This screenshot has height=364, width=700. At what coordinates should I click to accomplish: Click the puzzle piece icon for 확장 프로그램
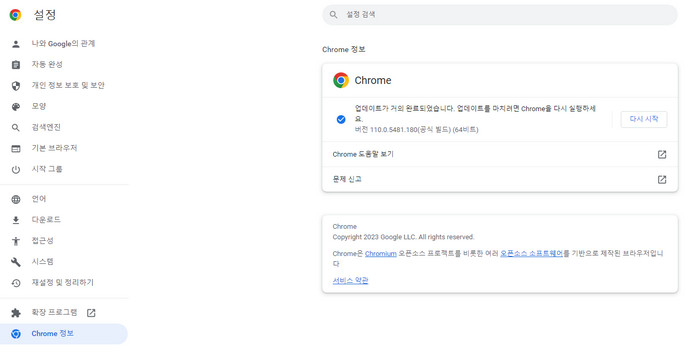[x=16, y=313]
